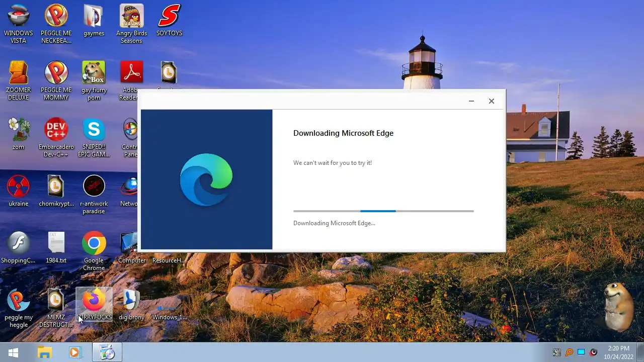Click the 'Downloading Microsoft Edge' heading

(x=343, y=133)
